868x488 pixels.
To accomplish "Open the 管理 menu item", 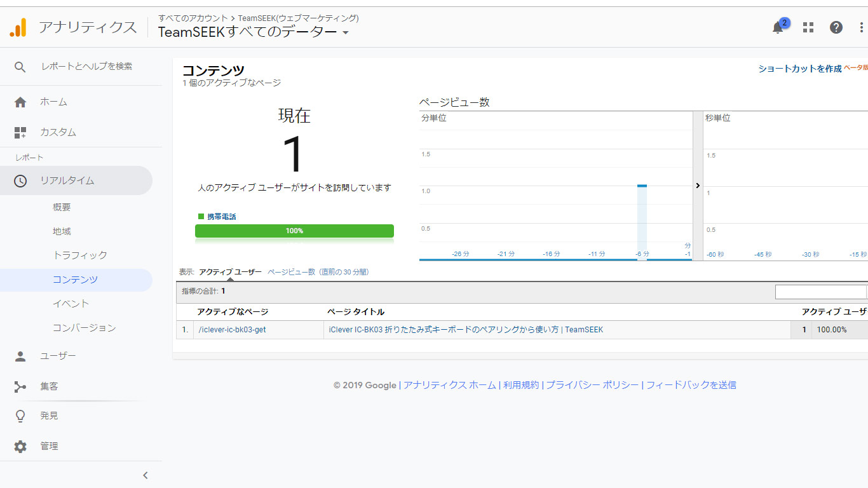I will click(x=49, y=446).
